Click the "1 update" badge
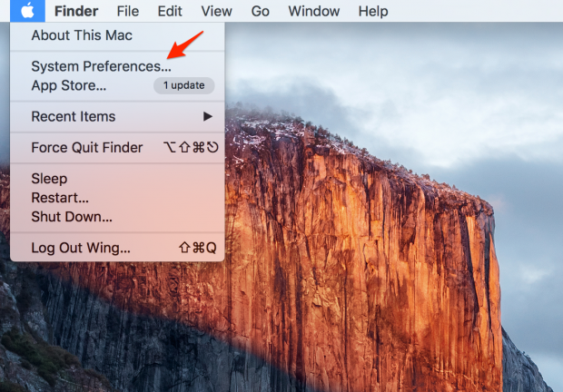The height and width of the screenshot is (392, 563). click(x=183, y=85)
